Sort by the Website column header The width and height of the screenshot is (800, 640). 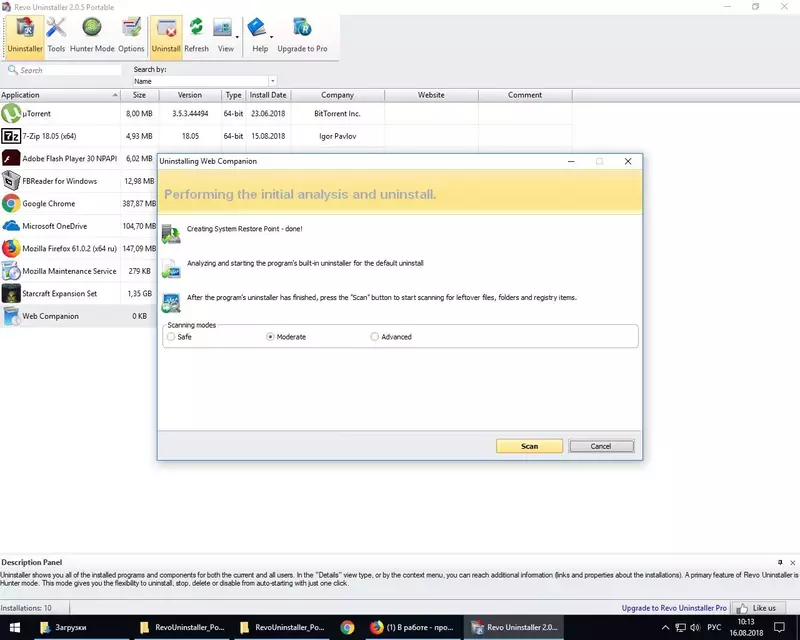coord(431,95)
